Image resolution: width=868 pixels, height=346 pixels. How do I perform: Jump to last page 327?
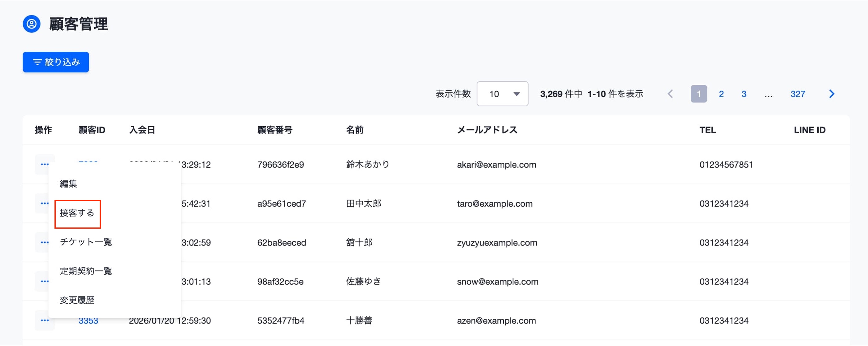[x=797, y=94]
